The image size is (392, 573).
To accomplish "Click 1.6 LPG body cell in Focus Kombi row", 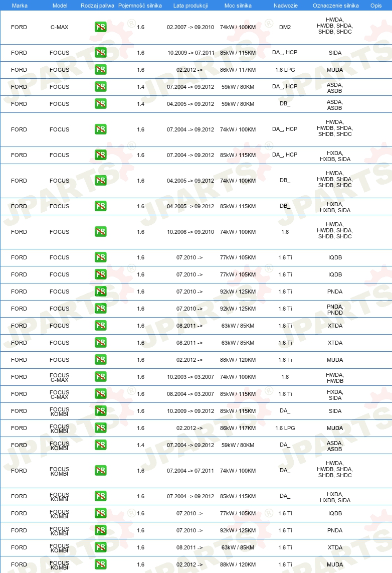I will pos(285,428).
